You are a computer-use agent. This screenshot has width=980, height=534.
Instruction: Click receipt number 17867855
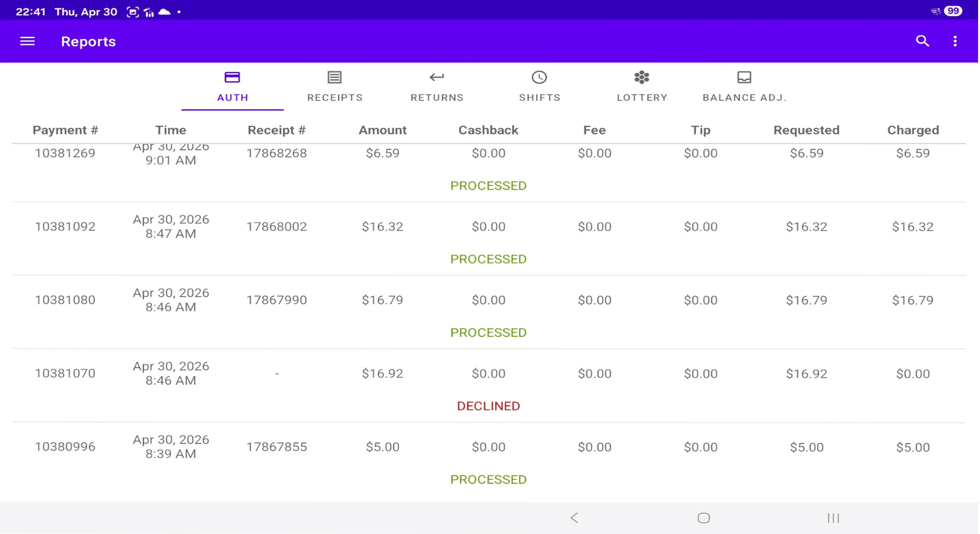[277, 447]
